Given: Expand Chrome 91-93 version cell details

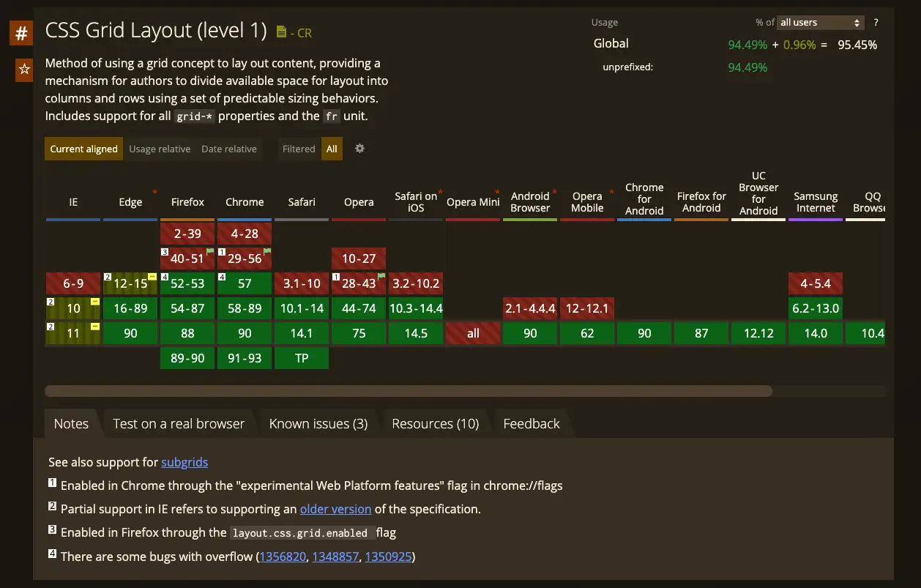Looking at the screenshot, I should pos(245,358).
